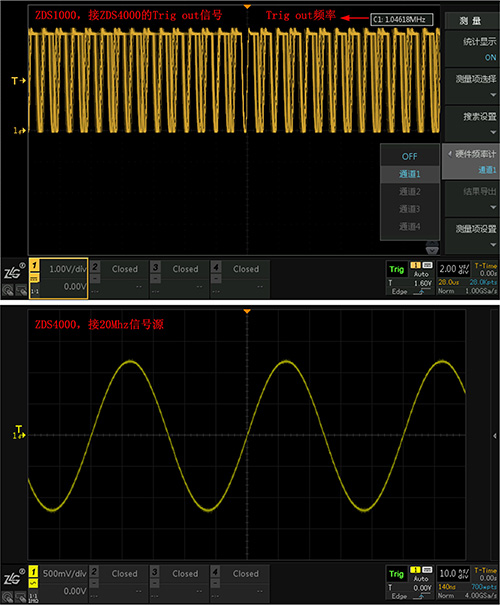Expand side menu arrow on ZDS4000 right edge
Viewport: 500px width, 605px height.
coord(495,436)
